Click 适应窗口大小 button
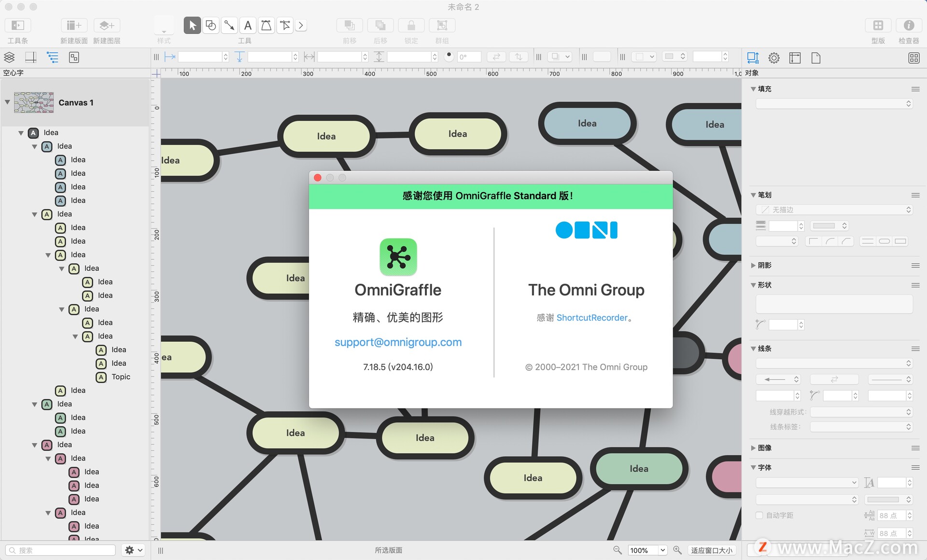 (712, 550)
